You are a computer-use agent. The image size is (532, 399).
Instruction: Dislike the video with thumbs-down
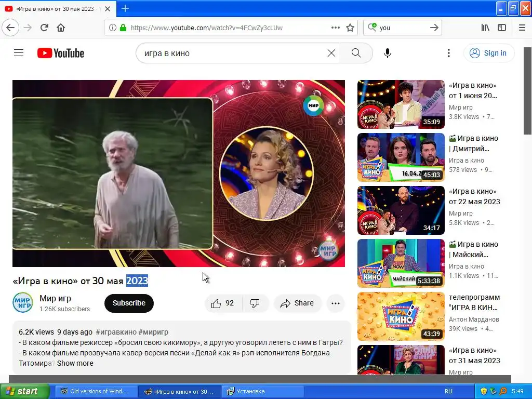(x=255, y=303)
